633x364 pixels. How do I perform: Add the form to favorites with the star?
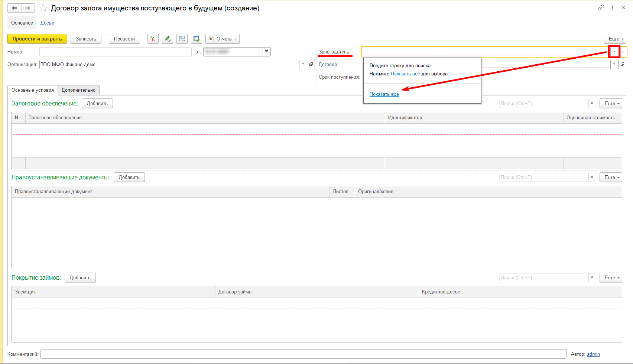click(x=43, y=8)
